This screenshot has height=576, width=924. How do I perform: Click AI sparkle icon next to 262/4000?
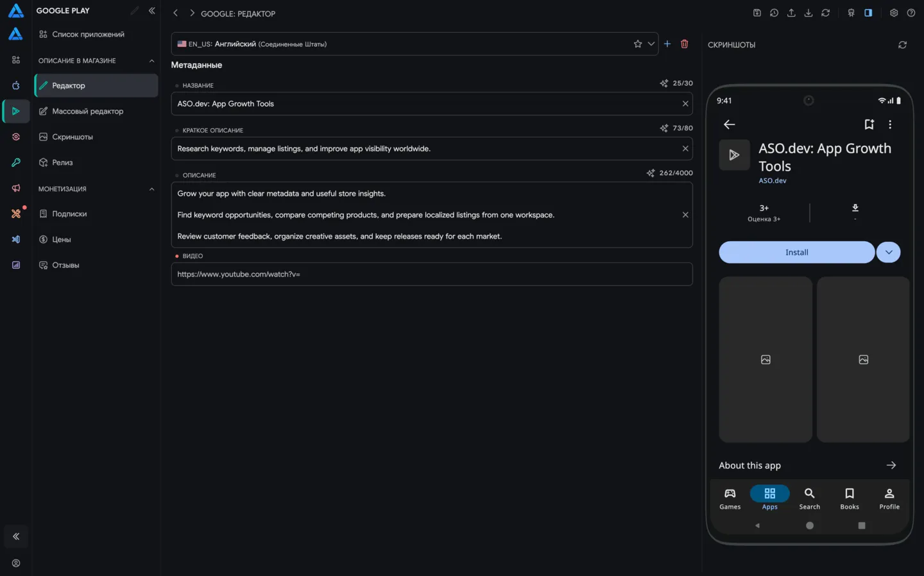[651, 173]
